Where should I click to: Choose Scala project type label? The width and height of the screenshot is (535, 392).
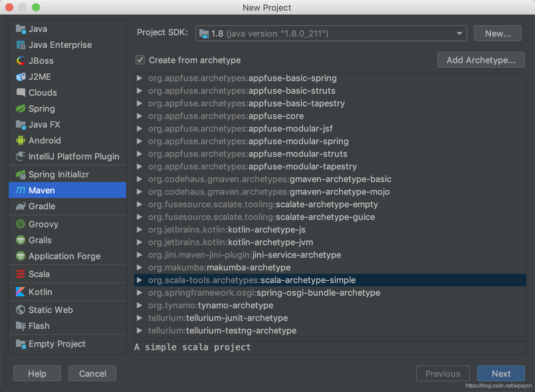(39, 274)
